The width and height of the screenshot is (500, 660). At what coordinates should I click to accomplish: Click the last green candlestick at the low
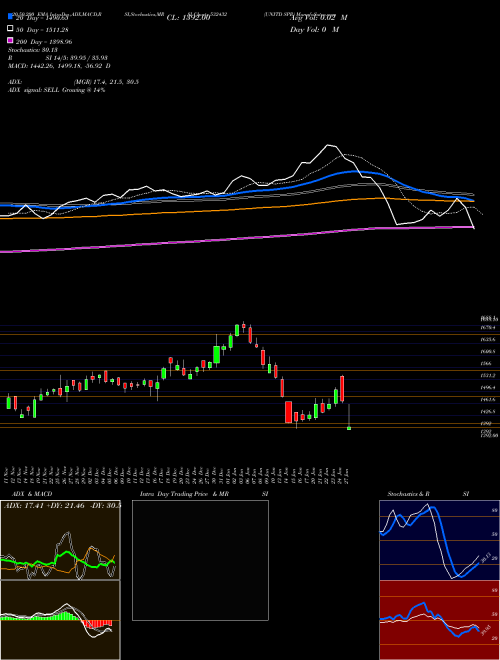tap(349, 428)
